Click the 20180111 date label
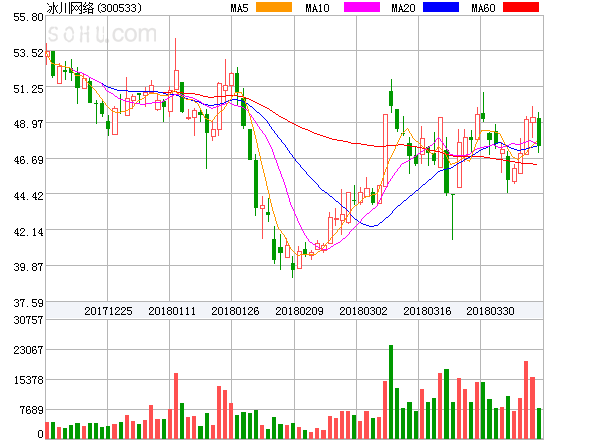The height and width of the screenshot is (440, 600). tap(172, 311)
